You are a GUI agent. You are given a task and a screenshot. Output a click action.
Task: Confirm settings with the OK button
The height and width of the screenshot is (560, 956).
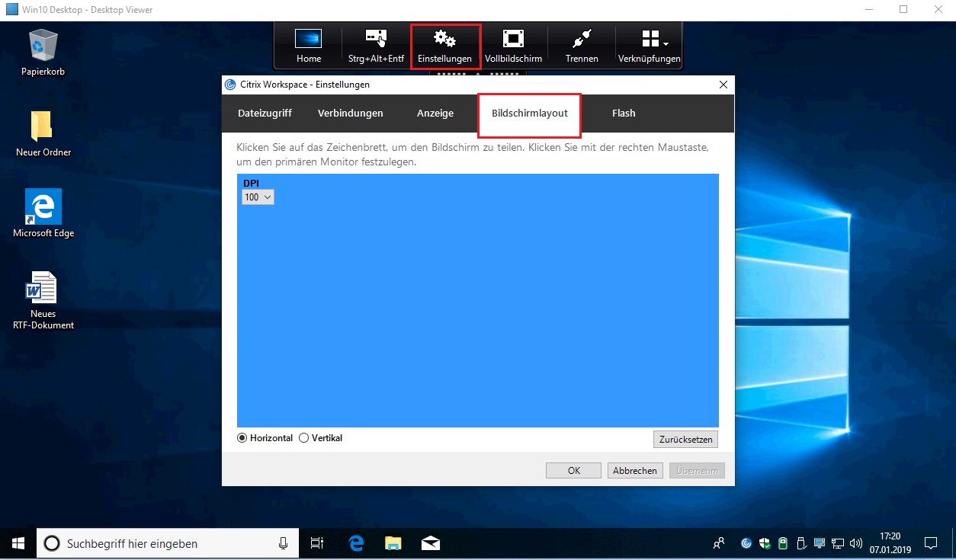[573, 470]
